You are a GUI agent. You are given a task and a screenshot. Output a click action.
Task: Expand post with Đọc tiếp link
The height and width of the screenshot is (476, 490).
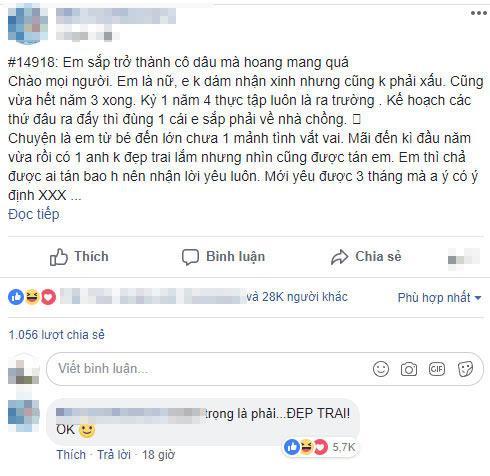coord(34,214)
